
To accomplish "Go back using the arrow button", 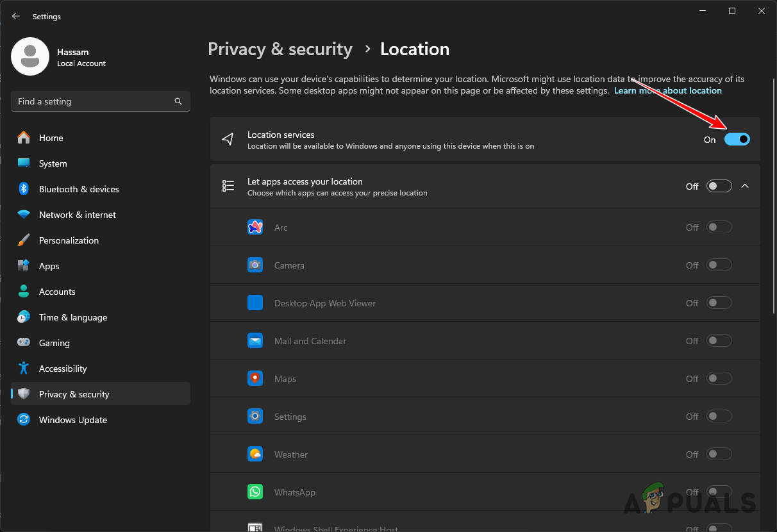I will 15,16.
